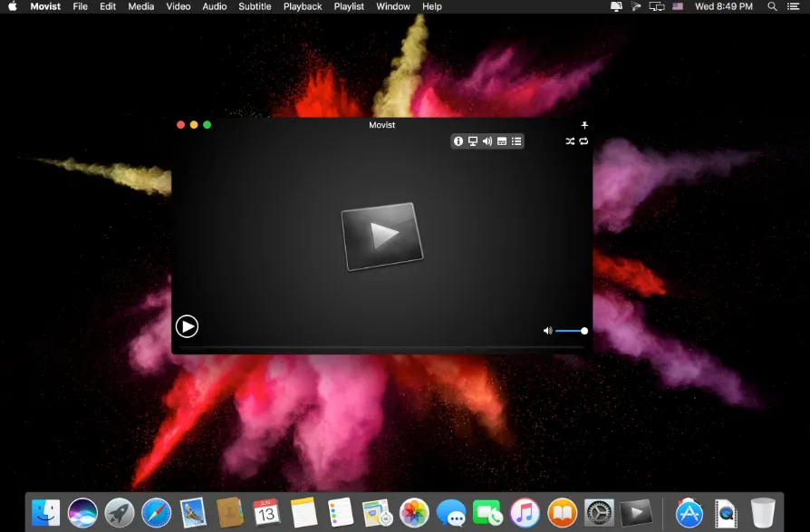Click the seek progress bar at window bottom
Viewport: 810px width, 532px height.
pyautogui.click(x=382, y=348)
